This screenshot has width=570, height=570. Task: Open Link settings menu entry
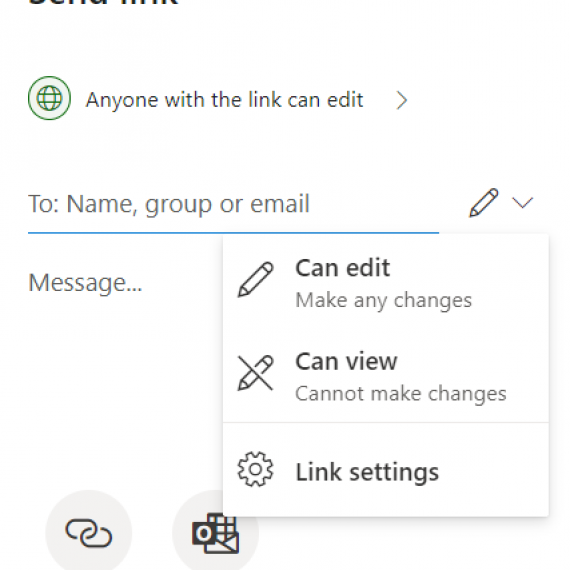coord(385,470)
